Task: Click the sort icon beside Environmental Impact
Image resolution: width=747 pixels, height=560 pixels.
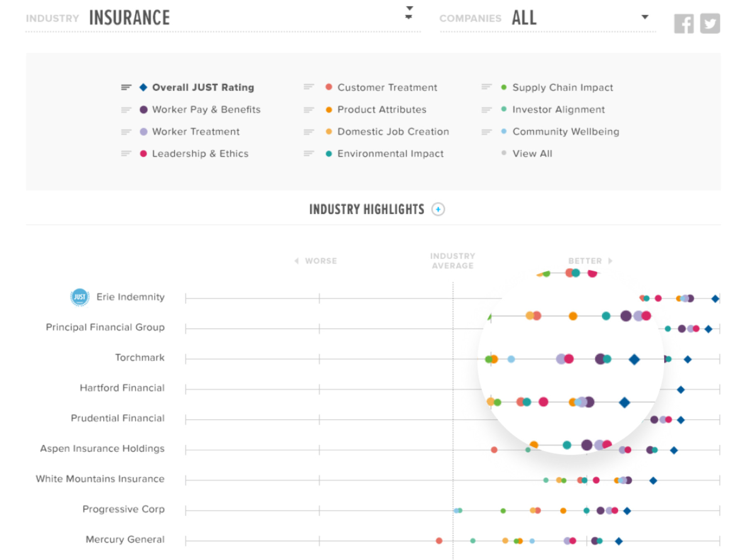Action: [308, 153]
